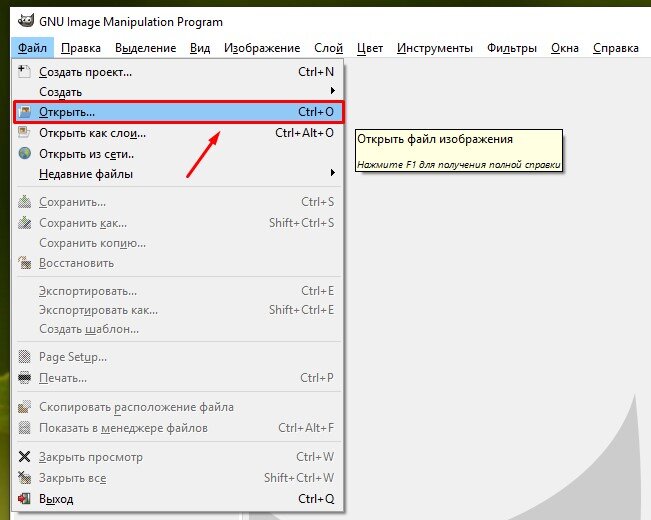Viewport: 651px width, 520px height.
Task: Open the Справка menu
Action: (615, 48)
